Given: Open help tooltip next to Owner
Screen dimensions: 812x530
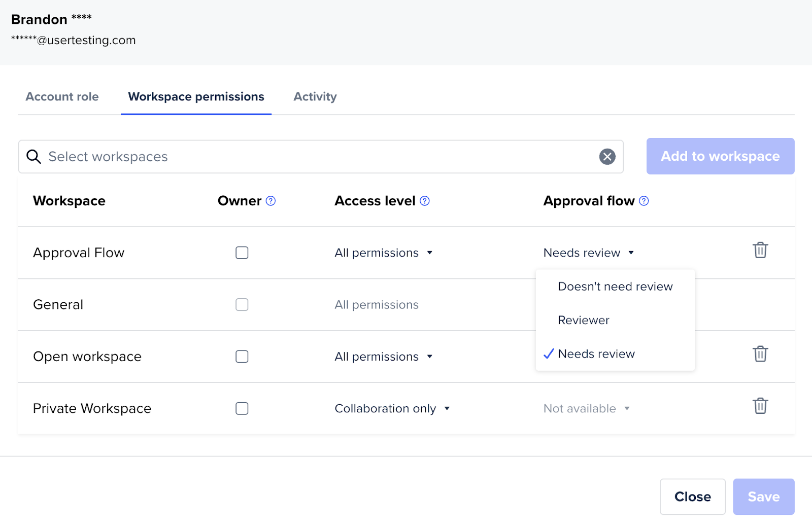Looking at the screenshot, I should [x=271, y=201].
